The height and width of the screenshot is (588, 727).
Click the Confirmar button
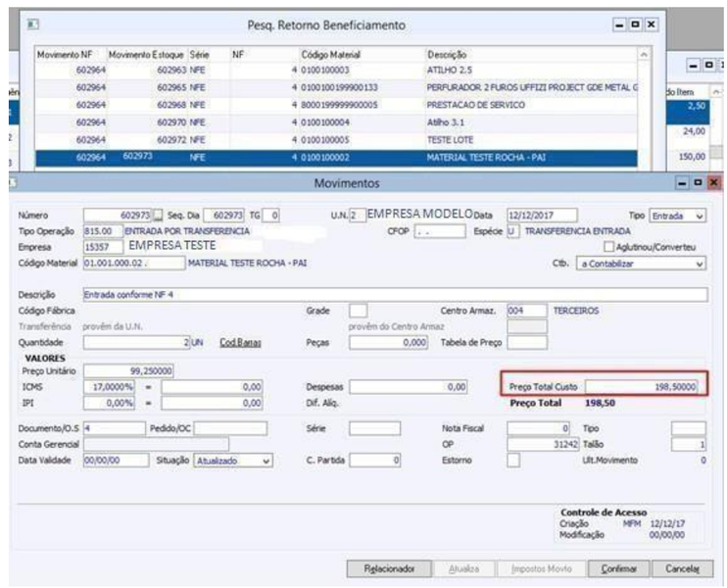pos(618,568)
